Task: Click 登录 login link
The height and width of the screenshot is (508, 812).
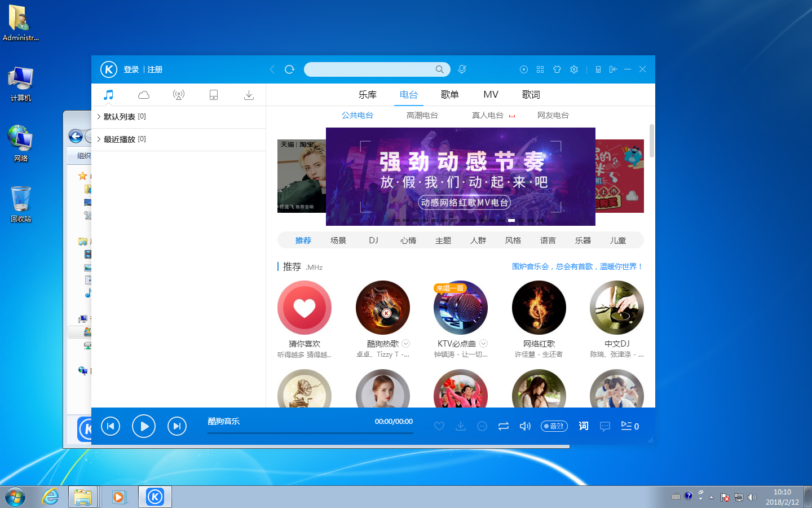Action: tap(131, 69)
